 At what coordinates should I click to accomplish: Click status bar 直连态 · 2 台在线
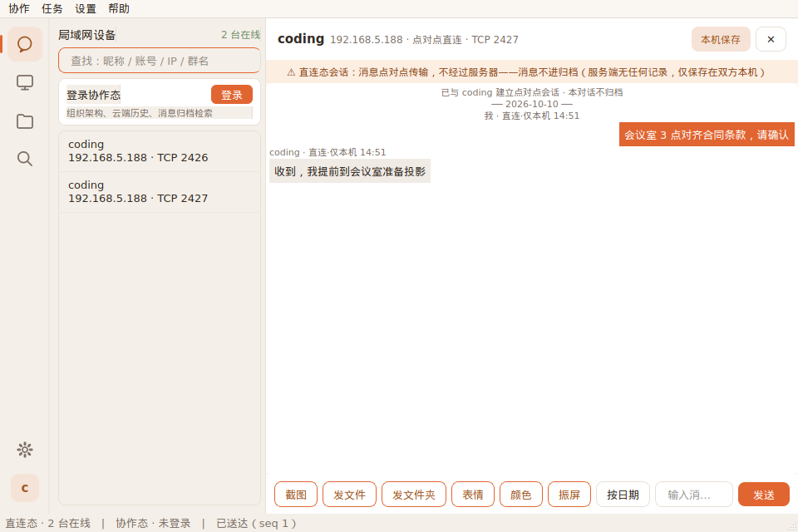[48, 524]
